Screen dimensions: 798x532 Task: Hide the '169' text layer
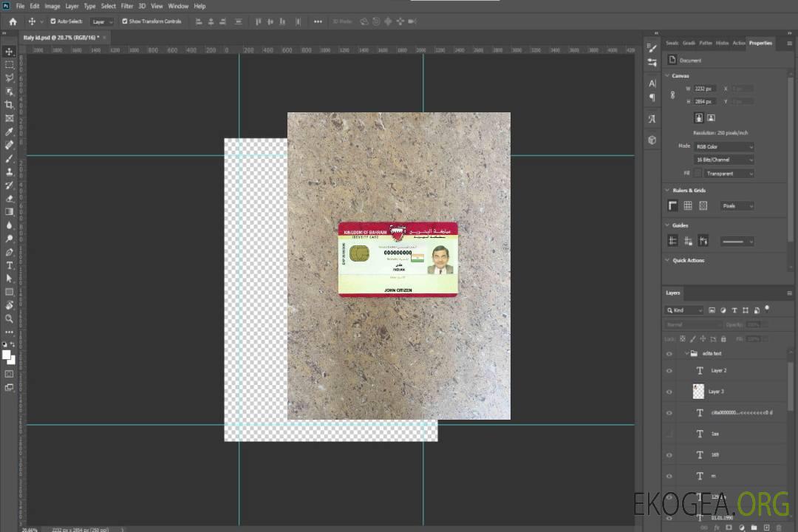tap(669, 455)
